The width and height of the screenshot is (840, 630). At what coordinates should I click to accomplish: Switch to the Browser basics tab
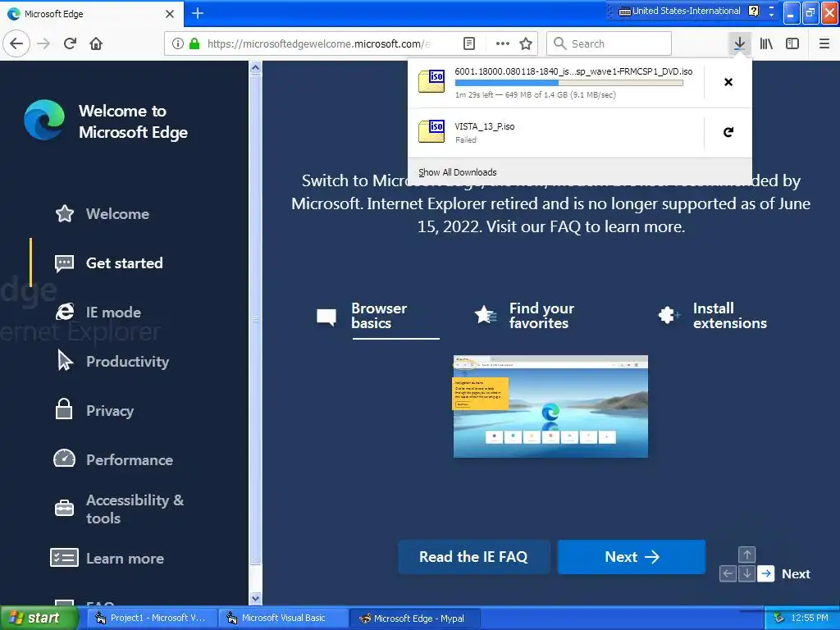click(x=378, y=316)
